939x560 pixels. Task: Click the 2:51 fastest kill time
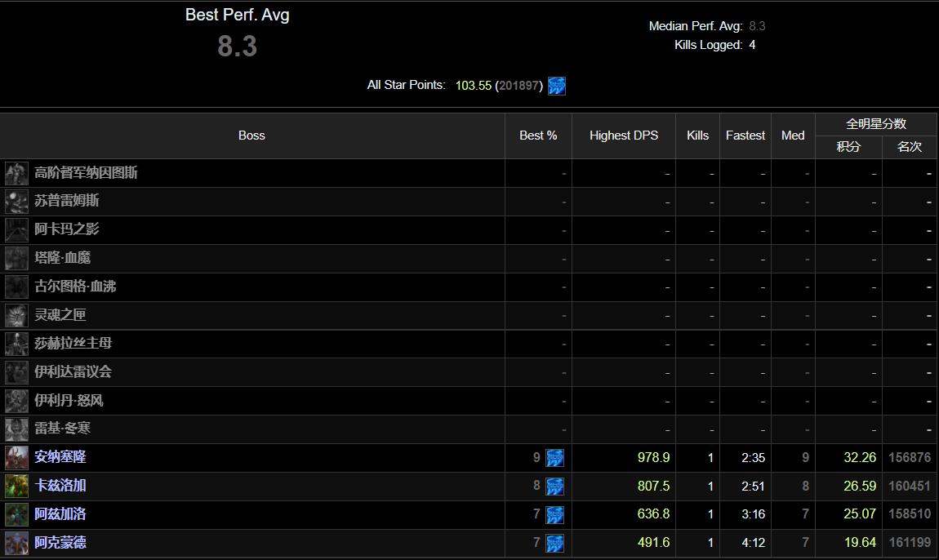tap(754, 486)
